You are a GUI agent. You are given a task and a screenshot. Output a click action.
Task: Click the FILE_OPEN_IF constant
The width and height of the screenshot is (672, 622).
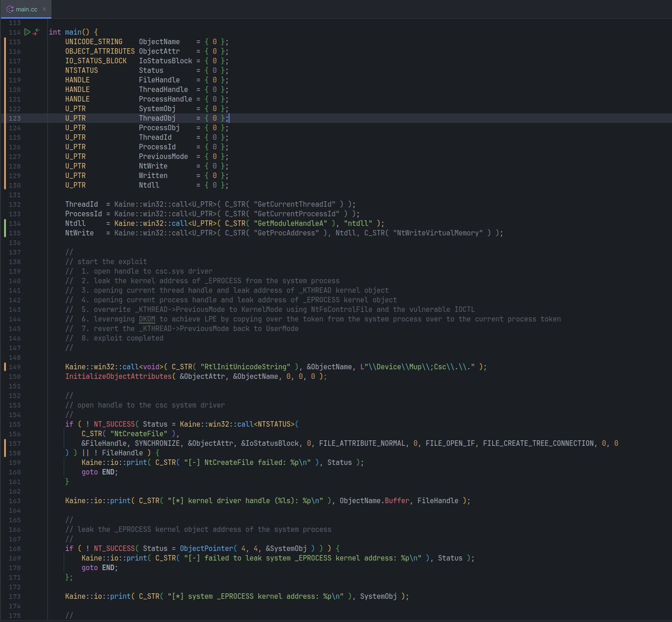coord(450,443)
